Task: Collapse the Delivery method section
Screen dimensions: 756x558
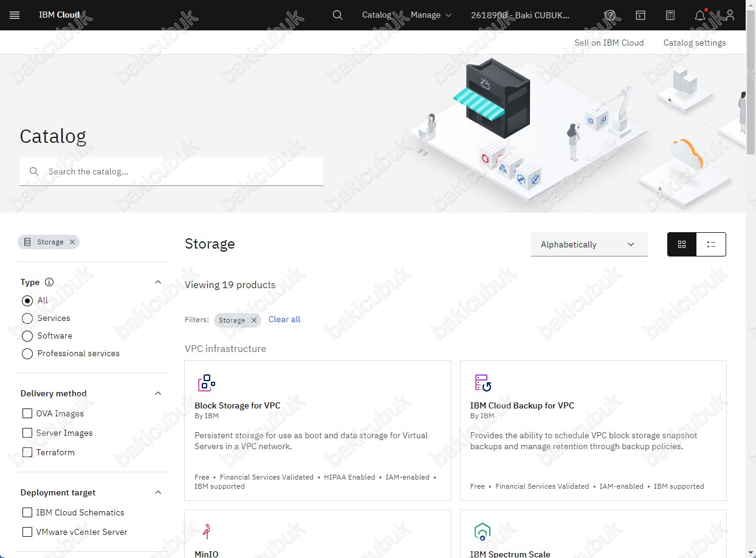Action: tap(158, 393)
